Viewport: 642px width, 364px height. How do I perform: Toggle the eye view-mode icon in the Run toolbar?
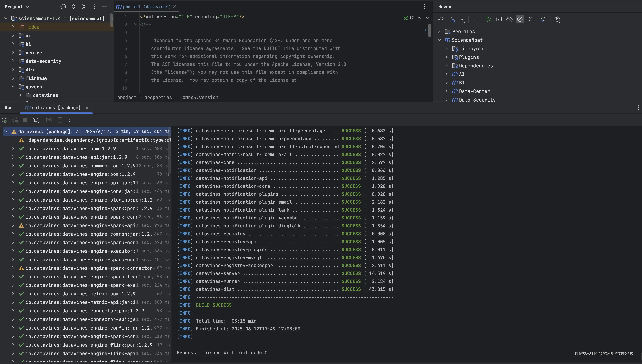point(35,120)
